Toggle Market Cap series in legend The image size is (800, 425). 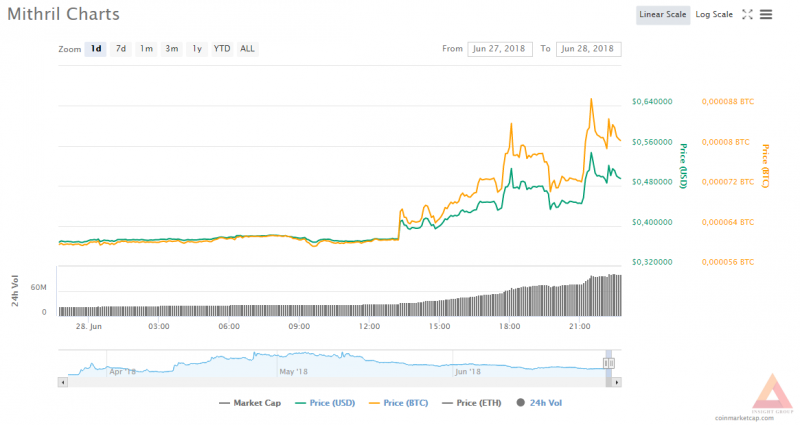tap(250, 403)
